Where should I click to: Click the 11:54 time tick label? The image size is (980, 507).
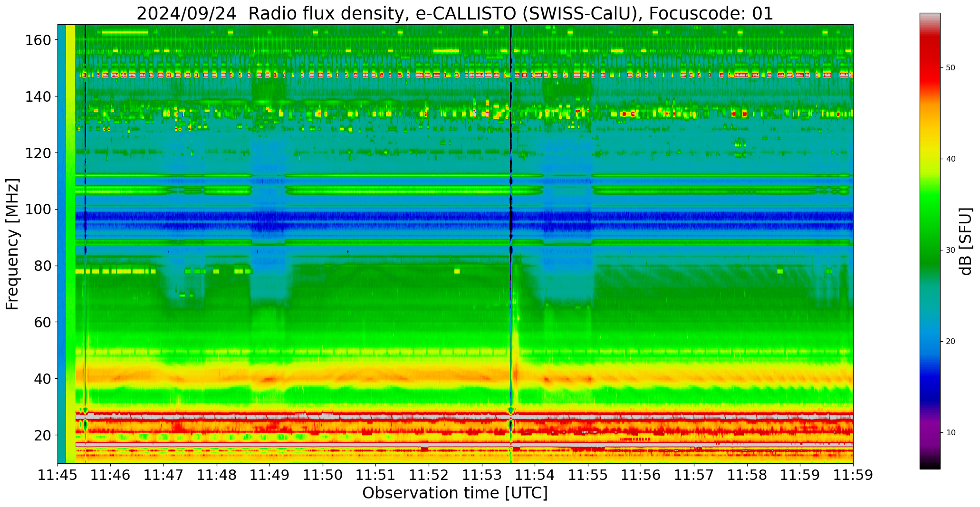tap(535, 475)
